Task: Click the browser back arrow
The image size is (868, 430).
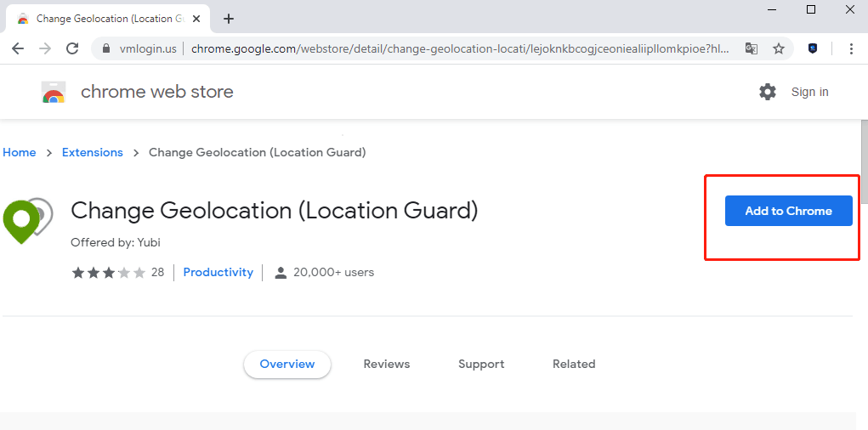Action: pos(18,48)
